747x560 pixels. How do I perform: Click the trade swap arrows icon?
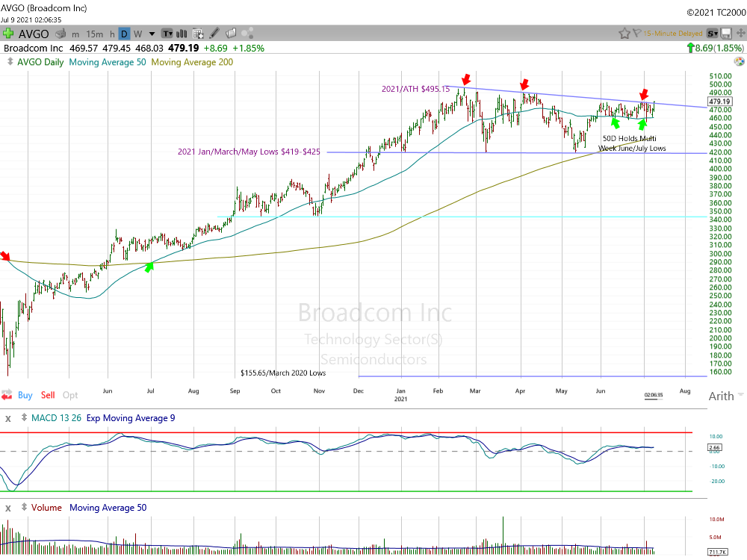click(7, 395)
